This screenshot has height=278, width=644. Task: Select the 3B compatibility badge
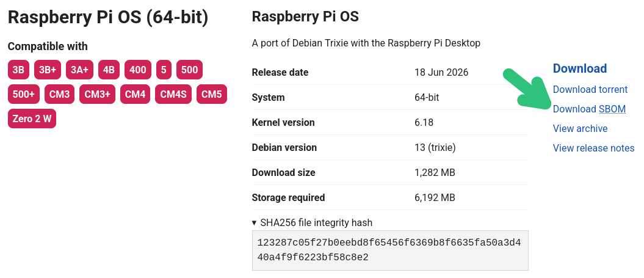(x=18, y=70)
